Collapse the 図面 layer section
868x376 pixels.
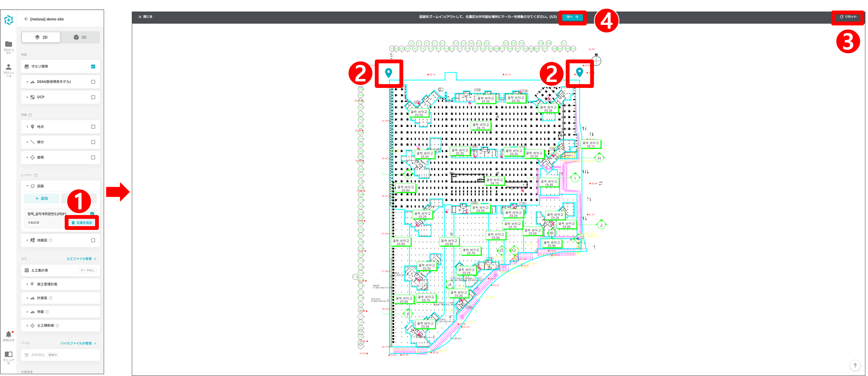(27, 186)
